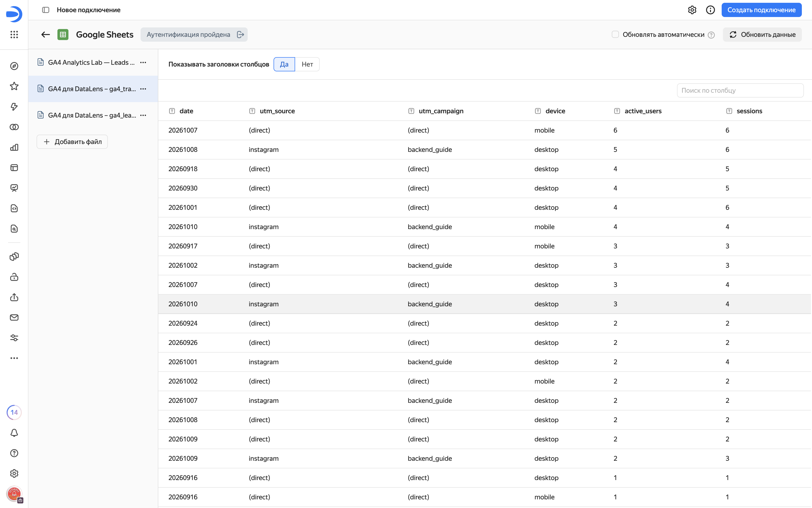The image size is (812, 508).
Task: Open options menu for ga4_tra... file
Action: [x=143, y=89]
